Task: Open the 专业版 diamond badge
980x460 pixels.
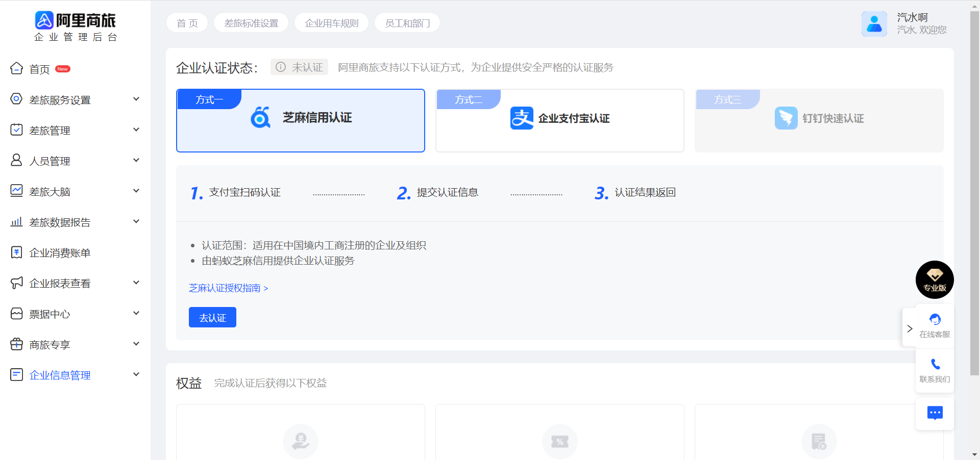Action: 935,279
